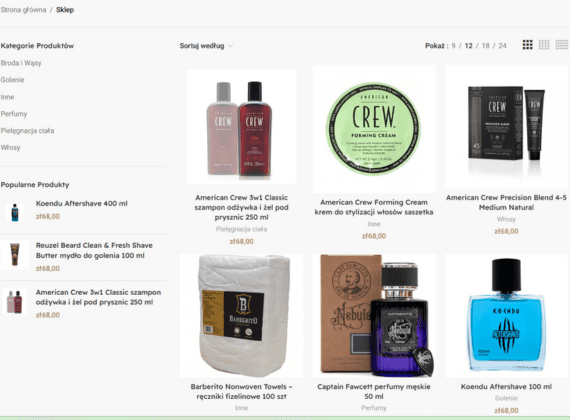Open American Crew Forming Cream image

pyautogui.click(x=374, y=129)
